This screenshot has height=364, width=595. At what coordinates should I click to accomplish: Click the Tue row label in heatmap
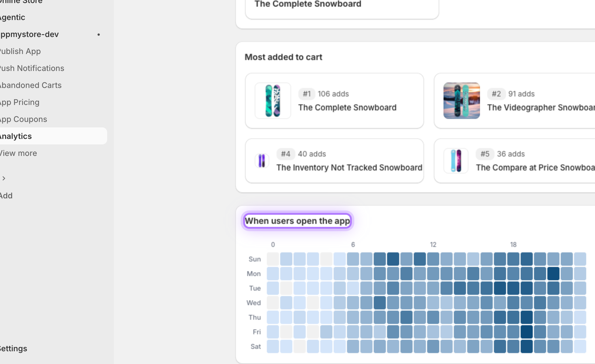[x=255, y=288]
